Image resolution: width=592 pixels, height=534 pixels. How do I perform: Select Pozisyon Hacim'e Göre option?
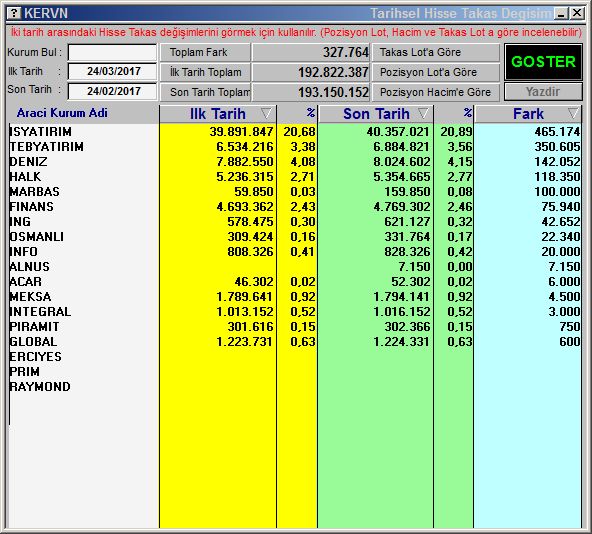click(x=436, y=92)
